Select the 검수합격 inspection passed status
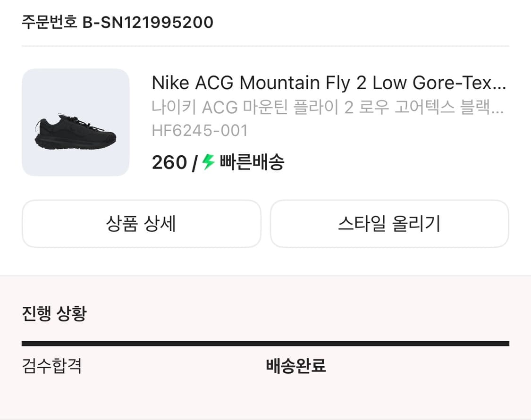The height and width of the screenshot is (420, 531). [52, 366]
